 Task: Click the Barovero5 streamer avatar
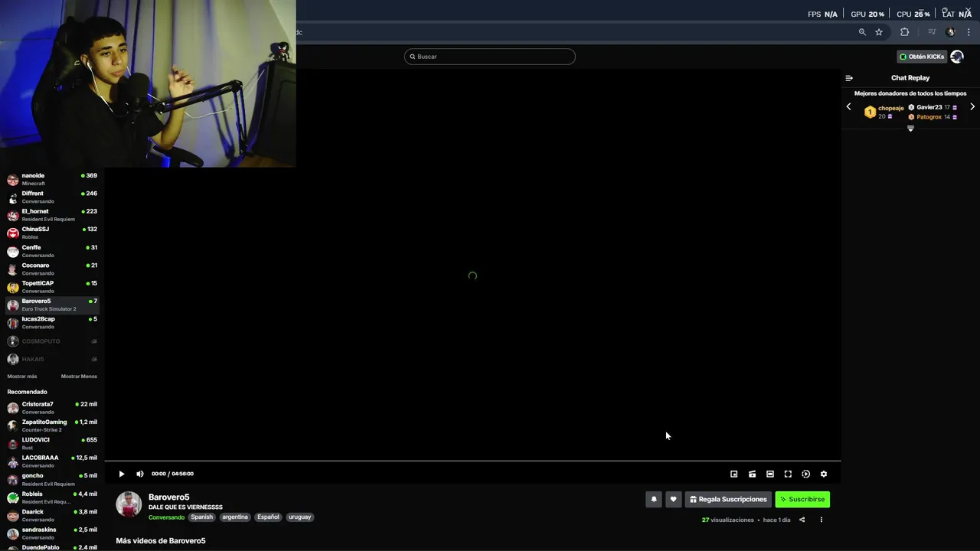coord(129,504)
